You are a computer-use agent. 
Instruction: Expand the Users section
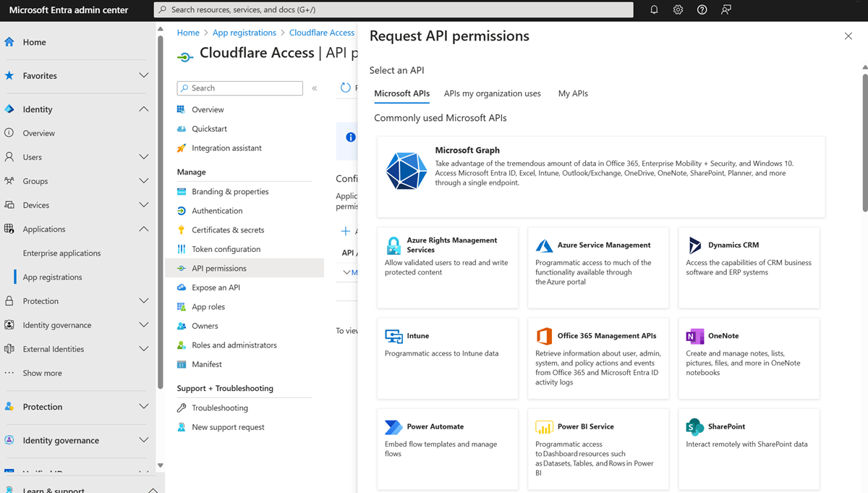pos(142,156)
